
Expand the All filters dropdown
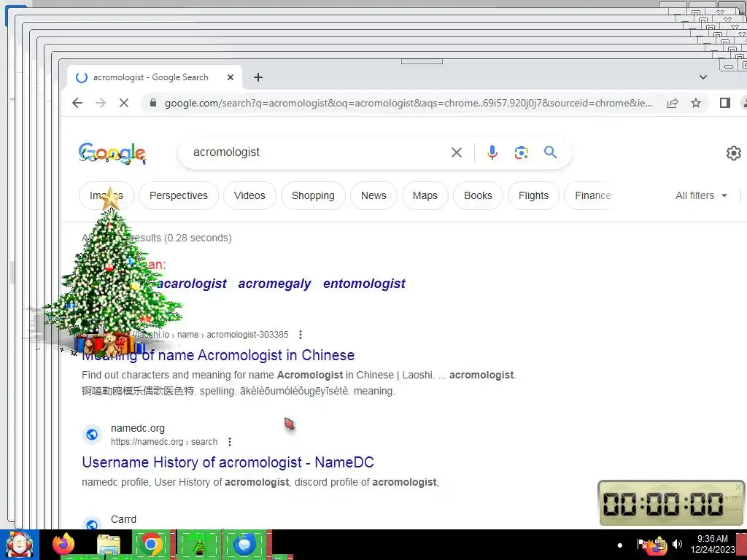click(x=701, y=195)
